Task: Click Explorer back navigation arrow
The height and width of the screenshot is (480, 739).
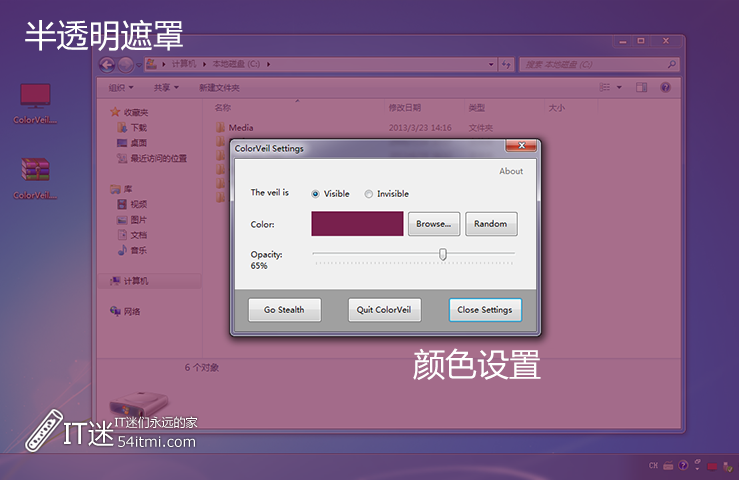Action: (107, 65)
